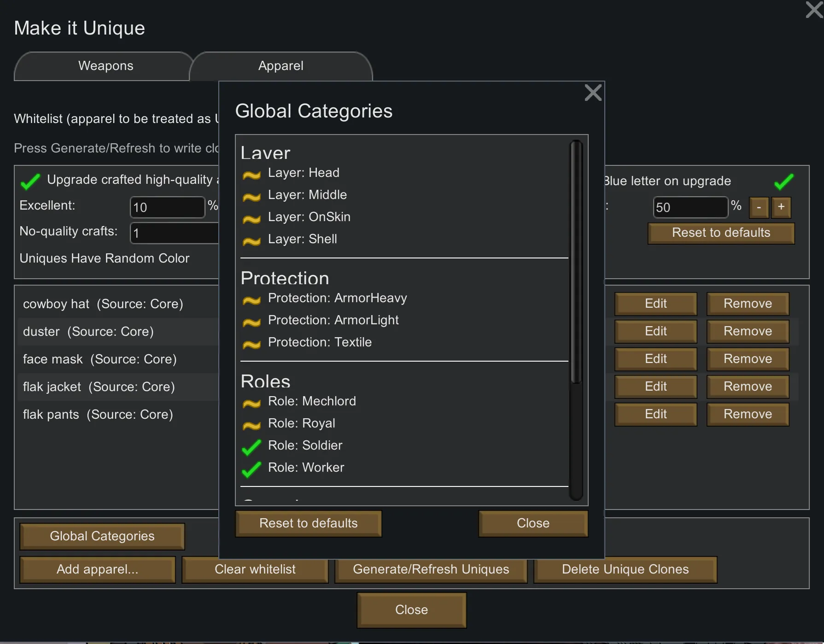
Task: Toggle the Layer: Head tilde icon
Action: point(251,175)
